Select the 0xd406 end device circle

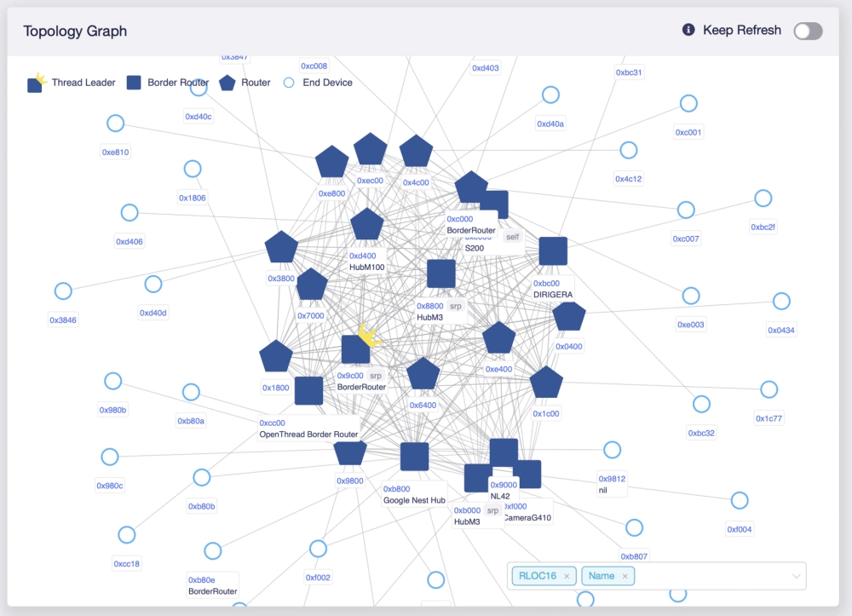tap(130, 212)
